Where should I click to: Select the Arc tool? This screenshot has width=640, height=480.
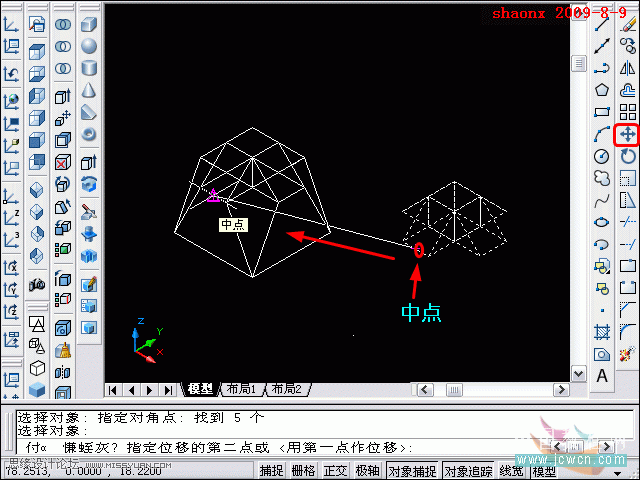[x=602, y=134]
